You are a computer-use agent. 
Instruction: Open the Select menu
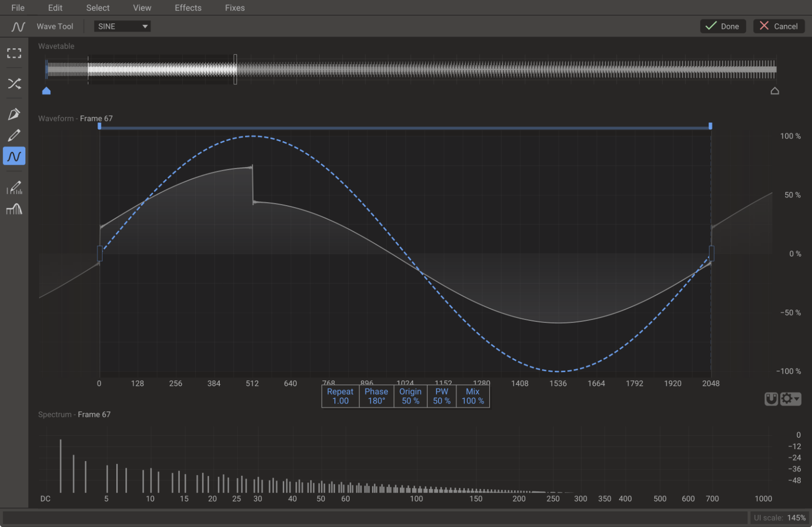97,8
